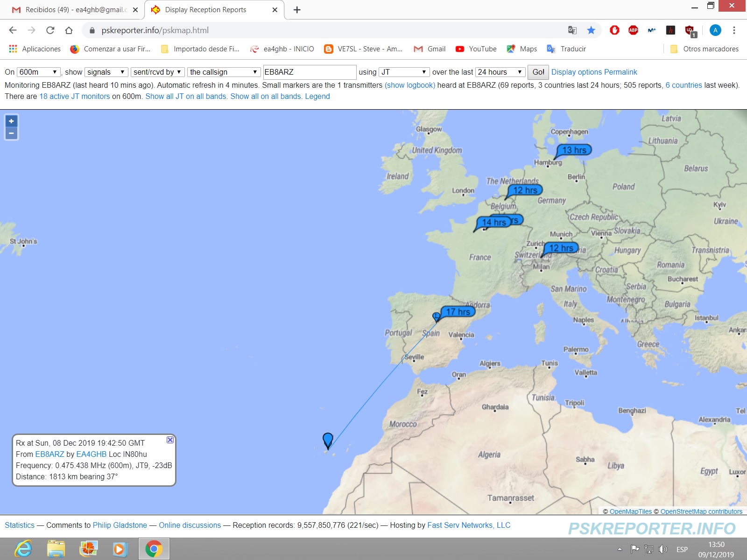Click the show logbook link

click(x=410, y=85)
